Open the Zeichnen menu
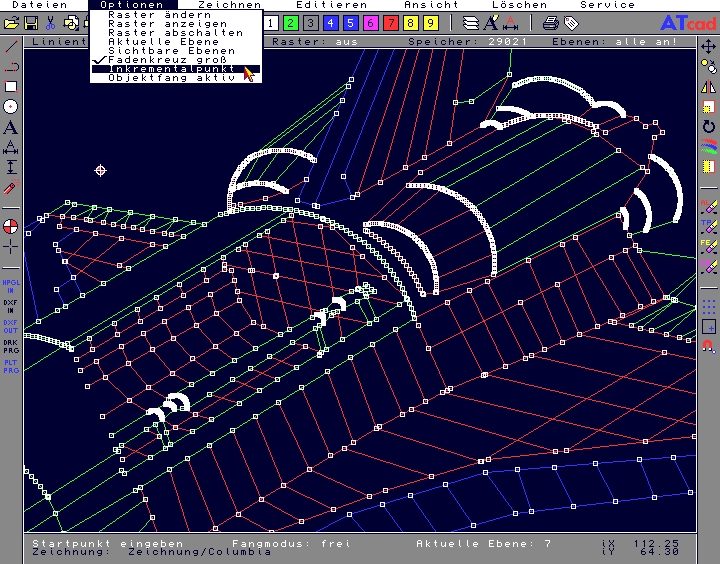The height and width of the screenshot is (564, 720). 229,5
